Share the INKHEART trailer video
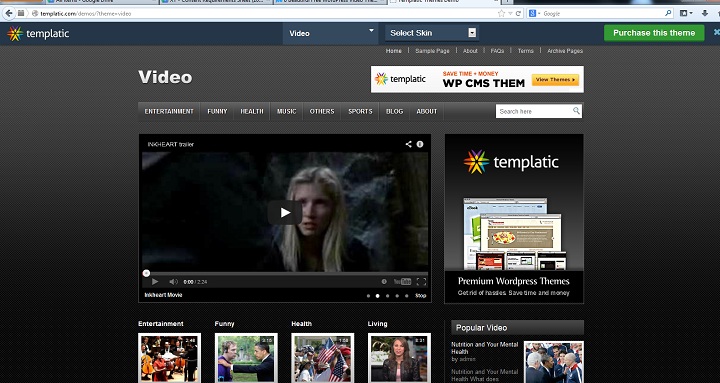Screen dimensions: 720x383 (408, 144)
